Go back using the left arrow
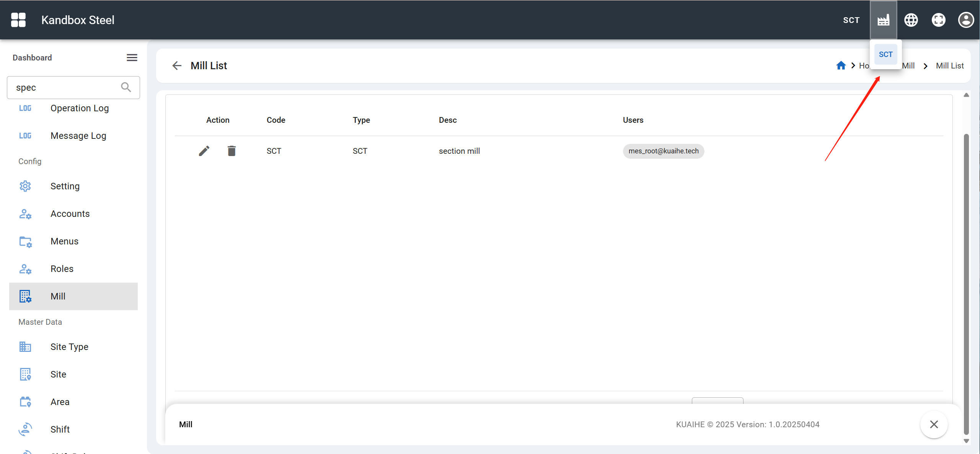 pyautogui.click(x=177, y=65)
